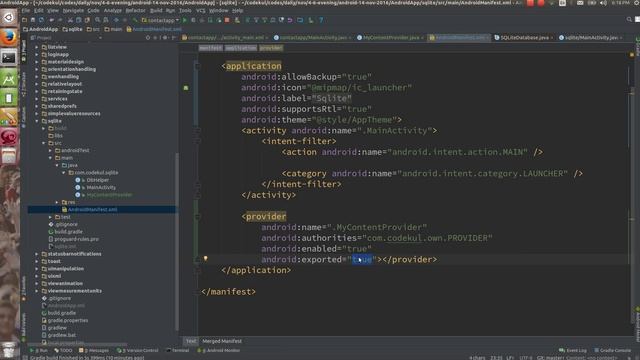Open the Merged Manifest bottom tab

tap(222, 341)
